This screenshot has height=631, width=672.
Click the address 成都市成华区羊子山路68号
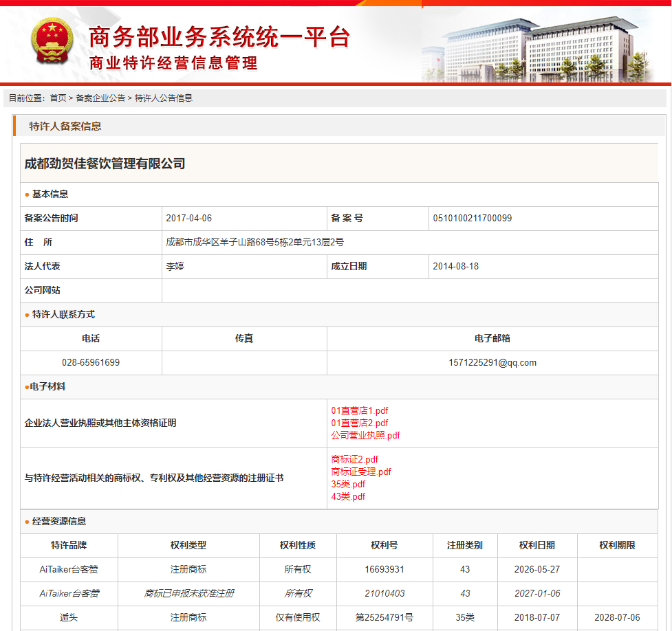click(x=220, y=242)
